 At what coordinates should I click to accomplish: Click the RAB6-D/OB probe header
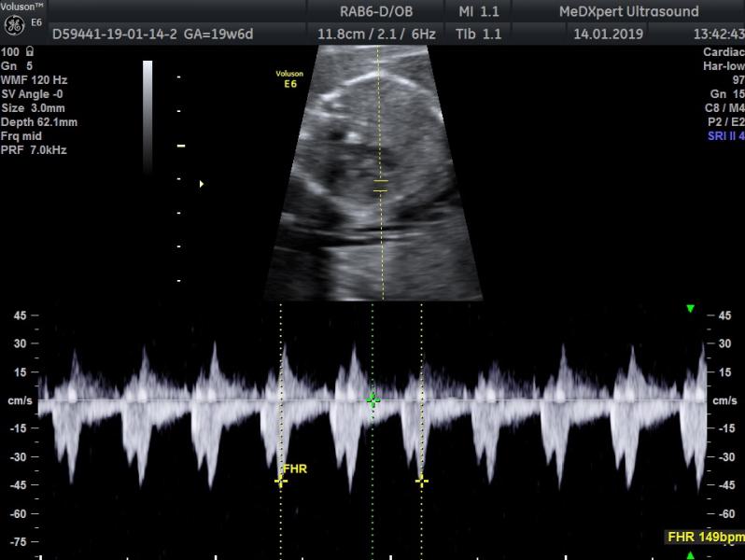(x=376, y=11)
